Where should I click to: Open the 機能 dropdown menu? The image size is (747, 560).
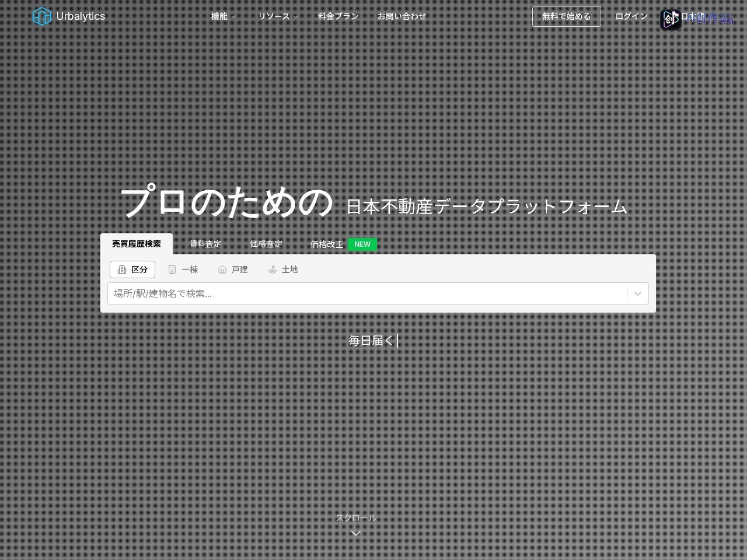tap(224, 16)
